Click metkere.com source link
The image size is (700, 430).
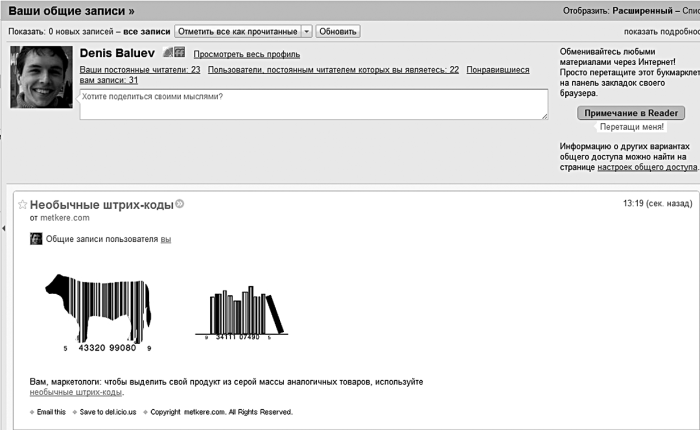(65, 218)
